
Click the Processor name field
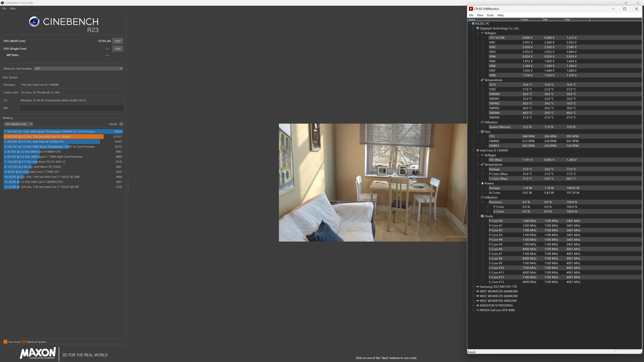[71, 85]
